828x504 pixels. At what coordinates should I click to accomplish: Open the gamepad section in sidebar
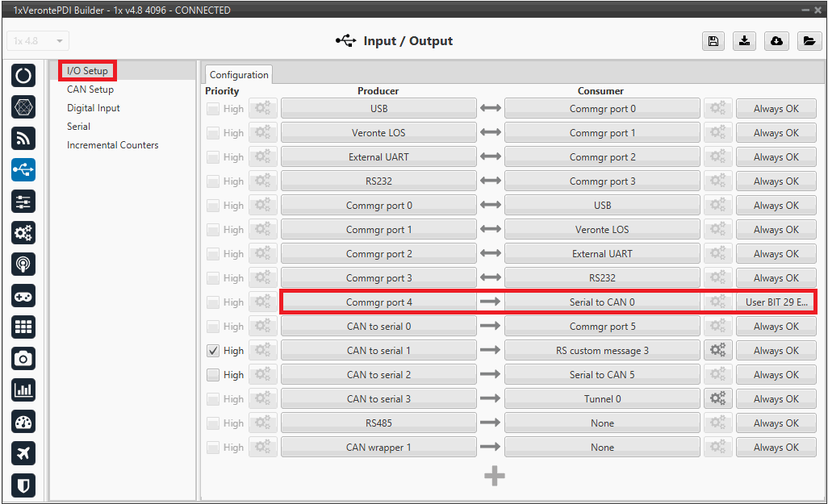(x=23, y=296)
